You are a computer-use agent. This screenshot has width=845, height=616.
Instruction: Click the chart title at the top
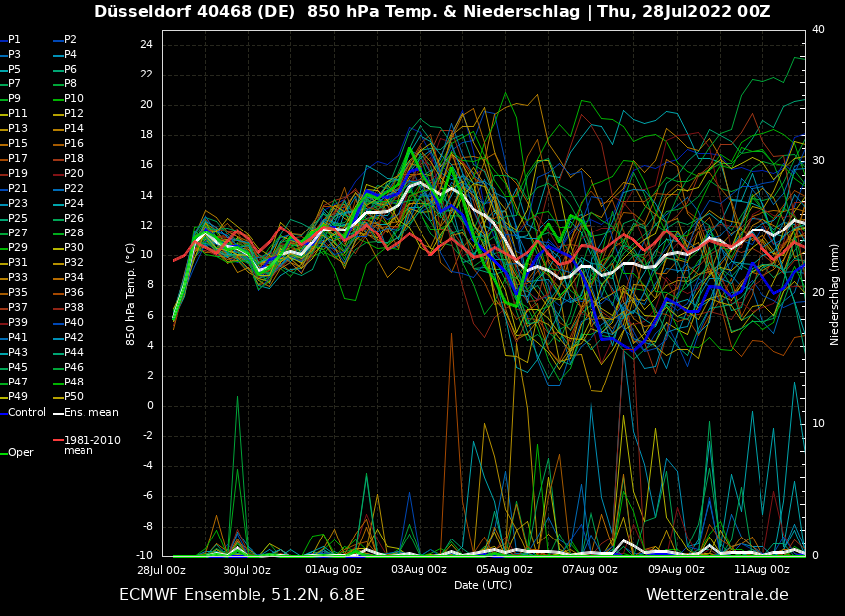432,12
